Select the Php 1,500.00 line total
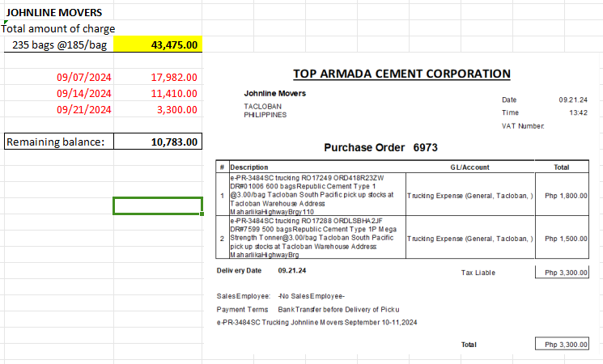The image size is (603, 364). [x=566, y=239]
